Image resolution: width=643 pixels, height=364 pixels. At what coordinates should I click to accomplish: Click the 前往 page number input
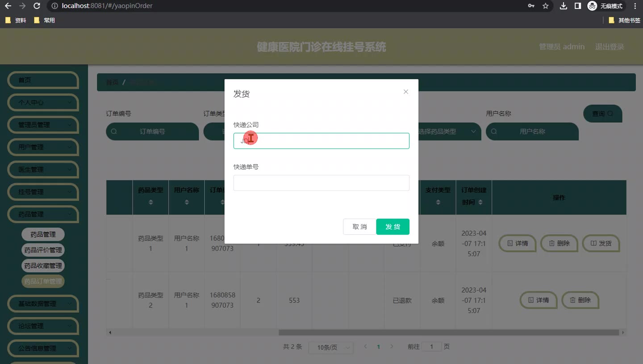pyautogui.click(x=432, y=347)
